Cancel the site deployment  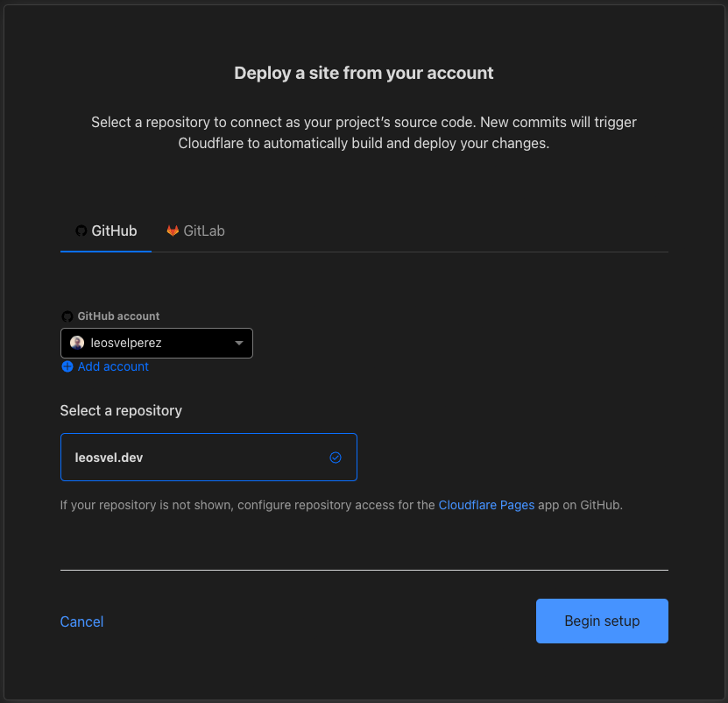[81, 621]
